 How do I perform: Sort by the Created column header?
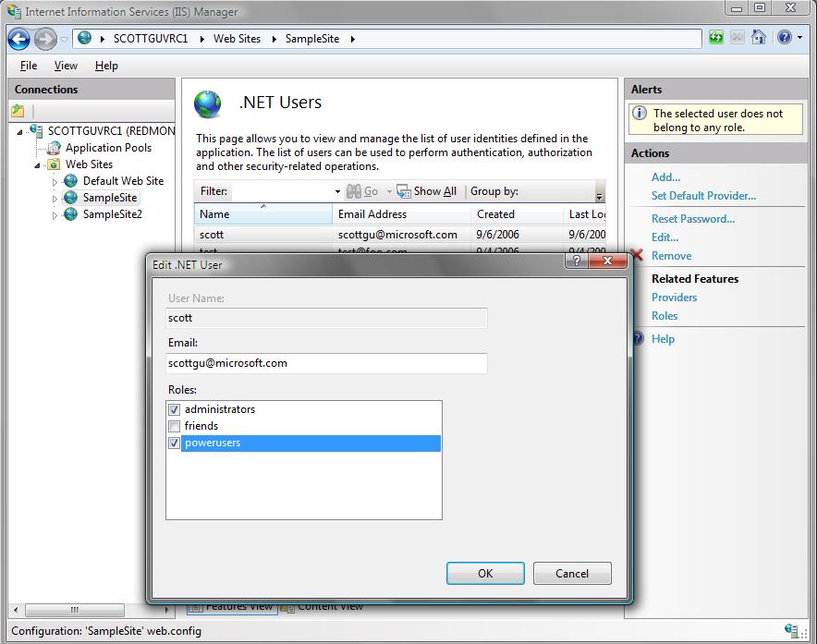click(517, 214)
